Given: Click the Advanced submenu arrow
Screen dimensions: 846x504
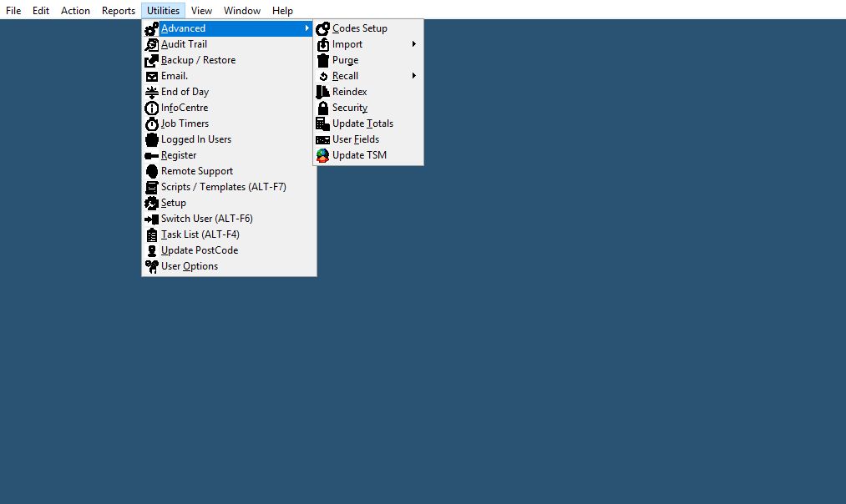Looking at the screenshot, I should coord(307,28).
